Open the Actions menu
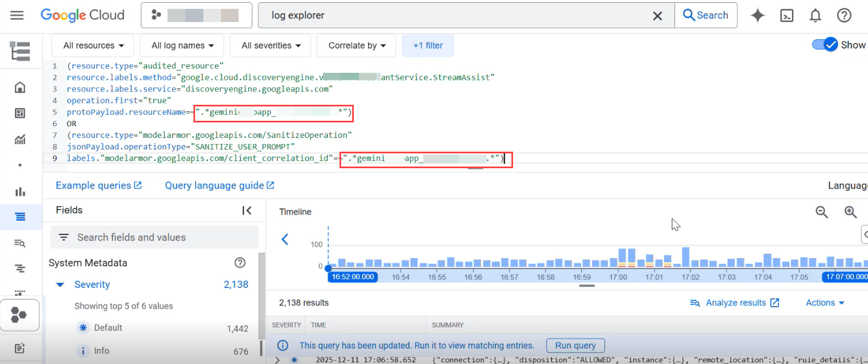The height and width of the screenshot is (364, 868). (x=824, y=303)
